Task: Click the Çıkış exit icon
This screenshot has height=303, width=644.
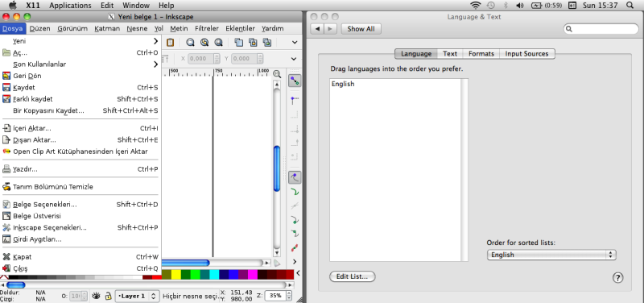Action: click(6, 268)
